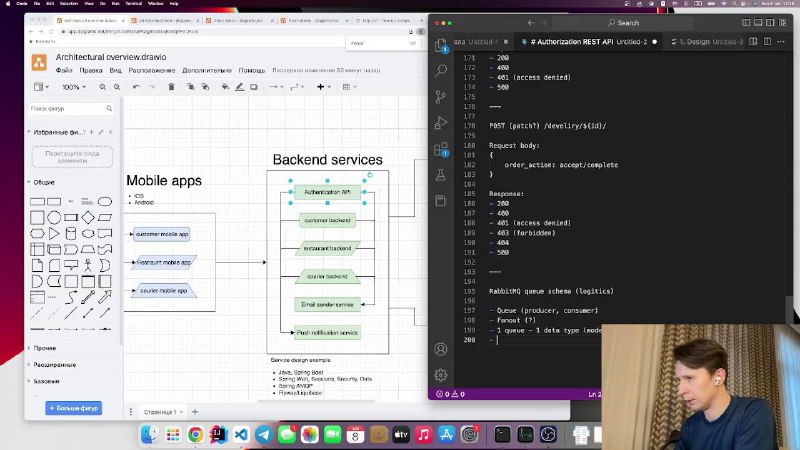Screen dimensions: 800x450
Task: Open table insert dropdown
Action: pyautogui.click(x=349, y=87)
